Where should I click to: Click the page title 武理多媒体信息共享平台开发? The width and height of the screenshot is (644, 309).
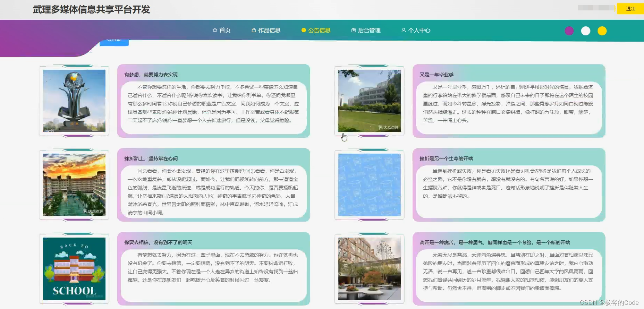click(92, 9)
